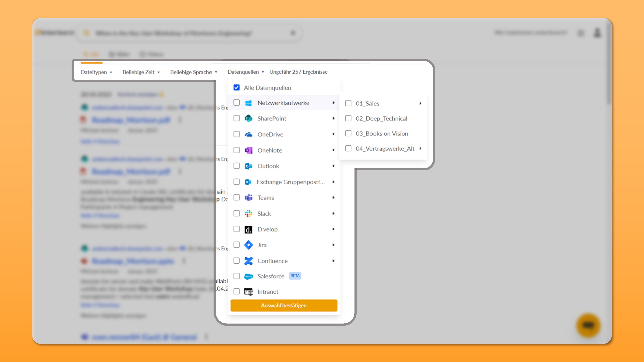Open the Beliebige Zeit filter dropdown
The height and width of the screenshot is (362, 644).
(141, 72)
